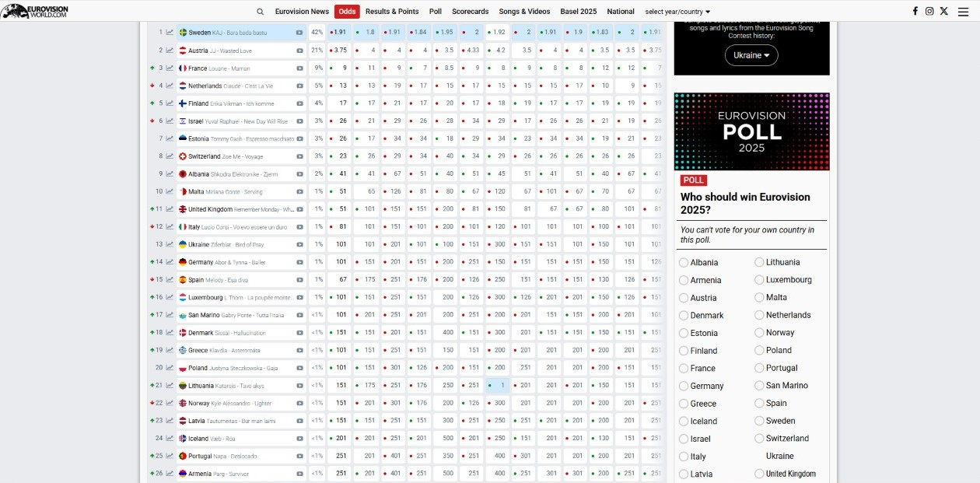This screenshot has width=980, height=483.
Task: Pick Switzerland in the poll
Action: pos(759,439)
